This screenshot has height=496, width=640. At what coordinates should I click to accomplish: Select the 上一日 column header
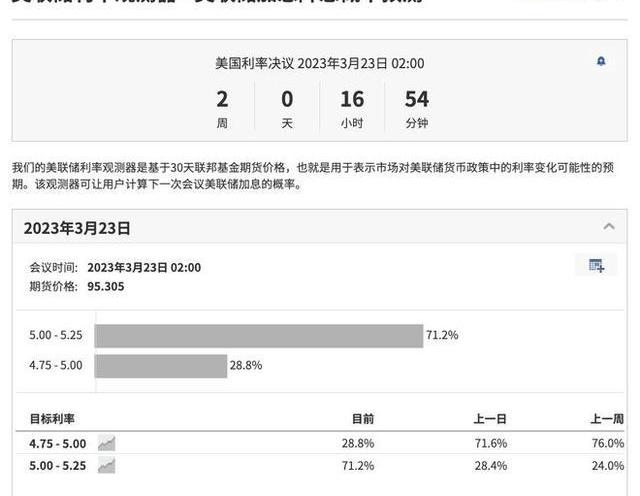click(490, 418)
